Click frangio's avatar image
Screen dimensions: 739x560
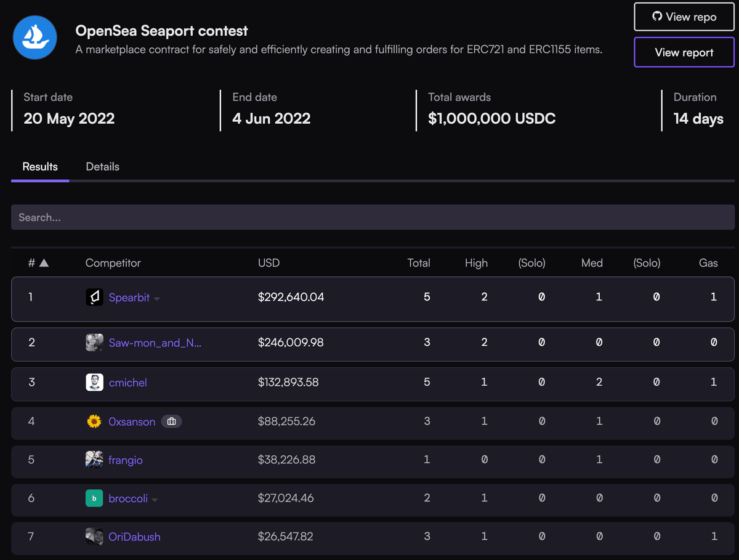(x=94, y=460)
